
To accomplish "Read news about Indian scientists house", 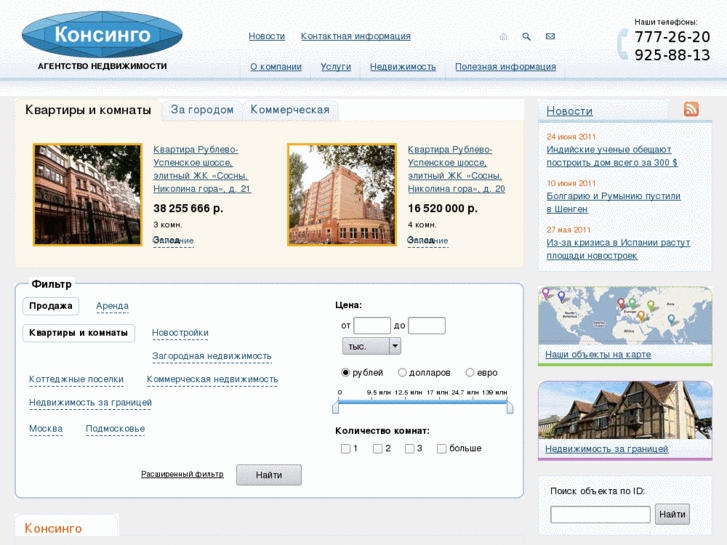I will point(612,156).
